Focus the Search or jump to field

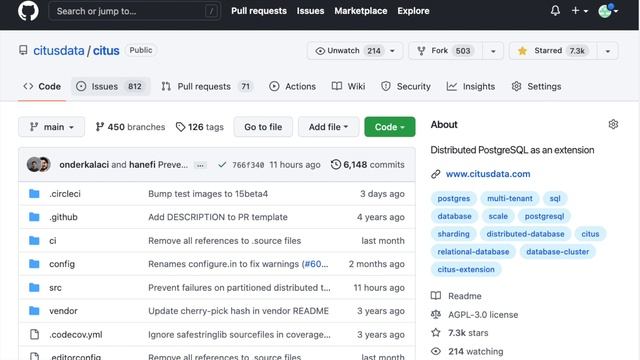coord(135,11)
